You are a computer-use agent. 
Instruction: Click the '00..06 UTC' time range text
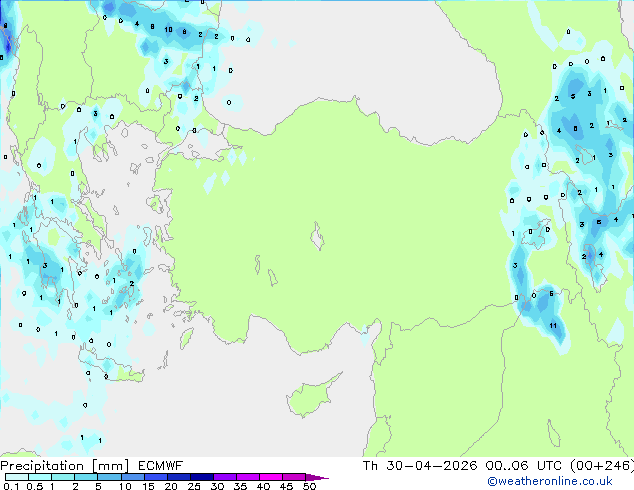click(x=524, y=466)
